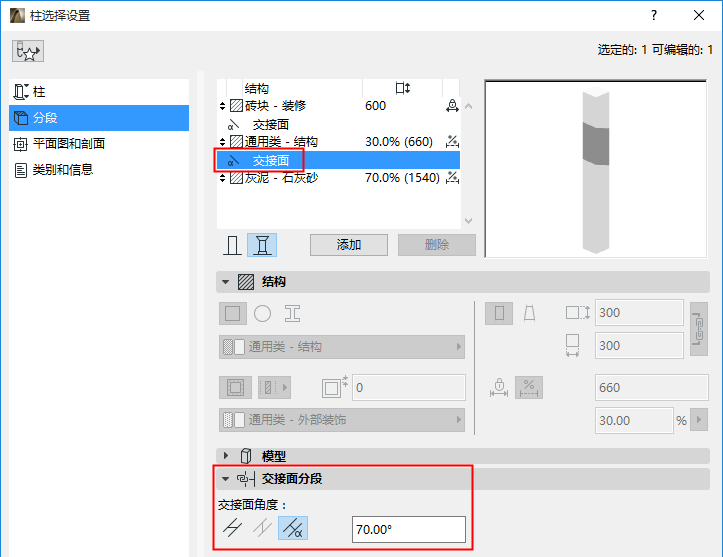The image size is (723, 557).
Task: Open 通用类 - 外部装饰 material dropdown
Action: click(342, 420)
